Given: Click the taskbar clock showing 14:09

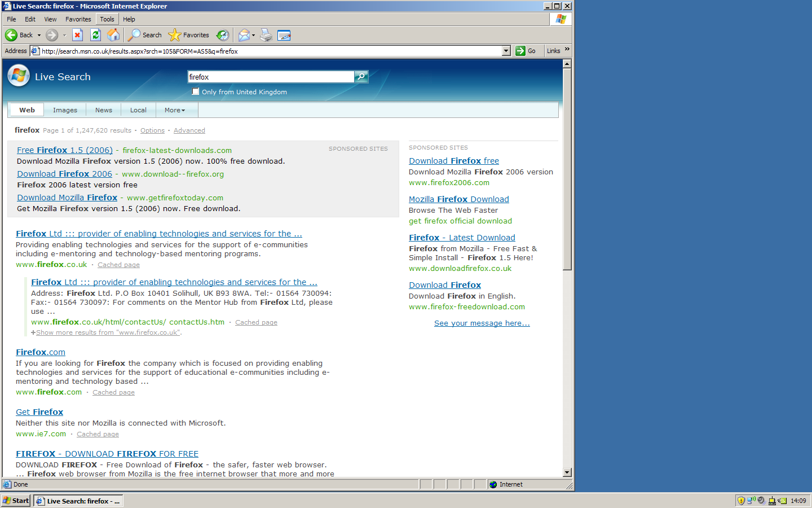Looking at the screenshot, I should click(x=798, y=501).
